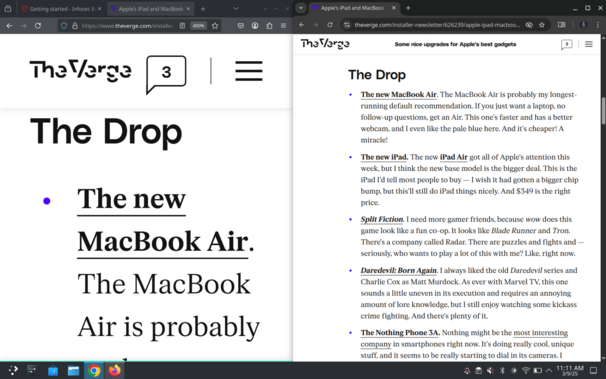606x379 pixels.
Task: Go back in the Firefox window
Action: [x=9, y=25]
